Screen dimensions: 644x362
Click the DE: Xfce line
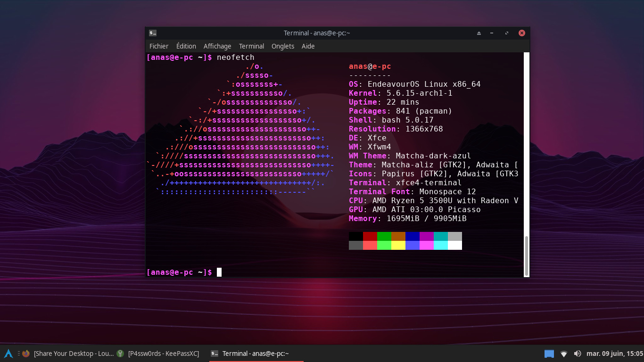click(x=368, y=138)
